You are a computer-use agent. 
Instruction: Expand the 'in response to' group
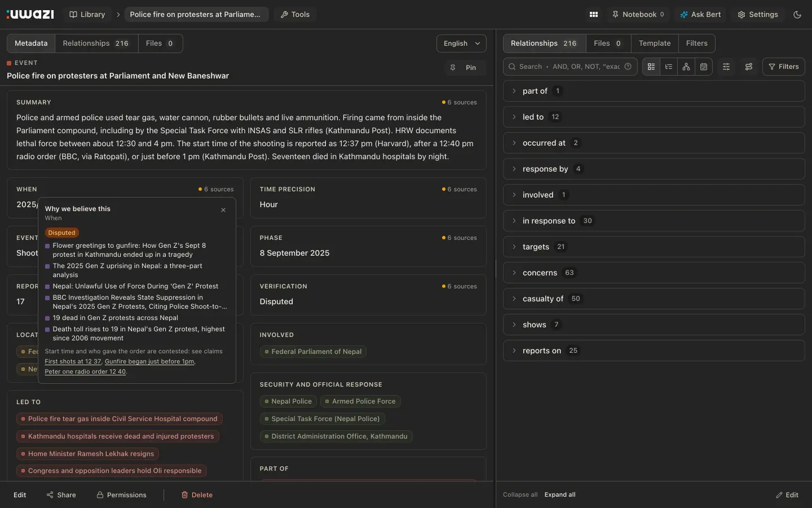pos(654,221)
